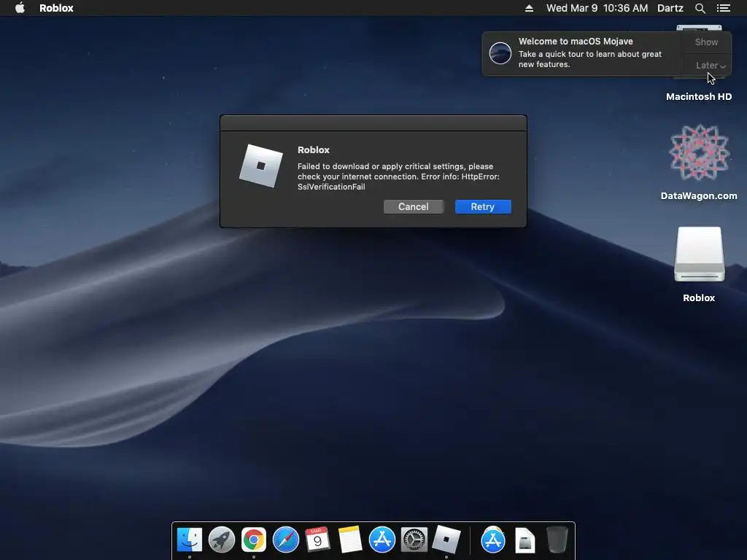The width and height of the screenshot is (747, 560).
Task: Open the Dartz user menu
Action: pyautogui.click(x=670, y=8)
